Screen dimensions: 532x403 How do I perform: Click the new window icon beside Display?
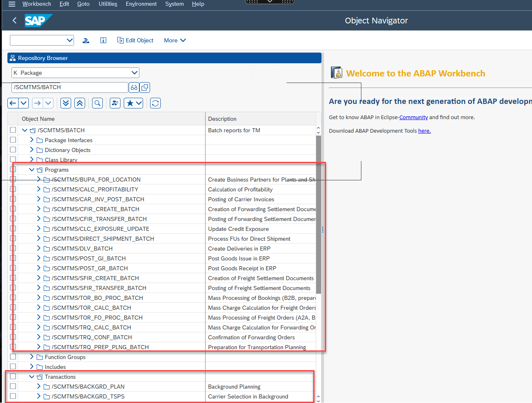[x=145, y=88]
